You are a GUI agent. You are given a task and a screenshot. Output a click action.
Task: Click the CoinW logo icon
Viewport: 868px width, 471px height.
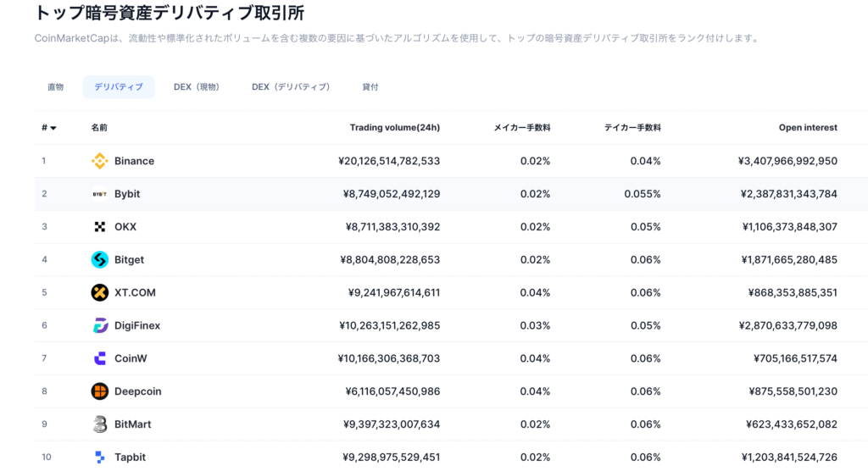point(100,358)
